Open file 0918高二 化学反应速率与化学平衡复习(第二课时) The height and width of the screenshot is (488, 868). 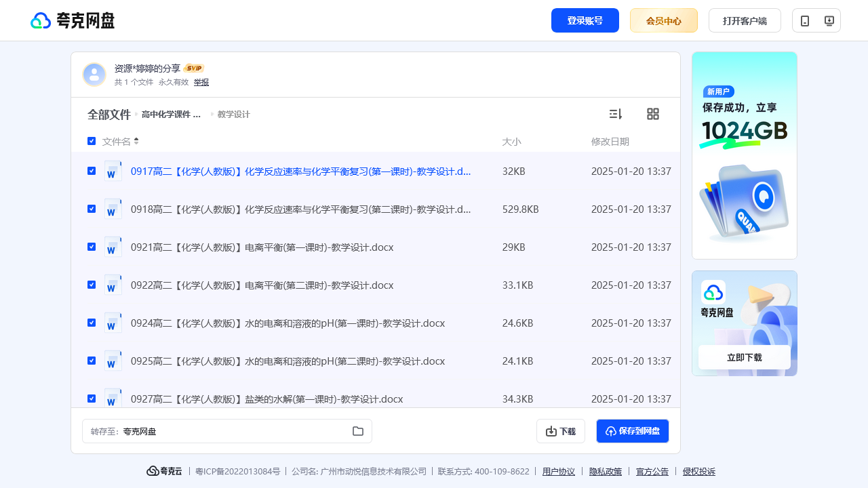[301, 209]
